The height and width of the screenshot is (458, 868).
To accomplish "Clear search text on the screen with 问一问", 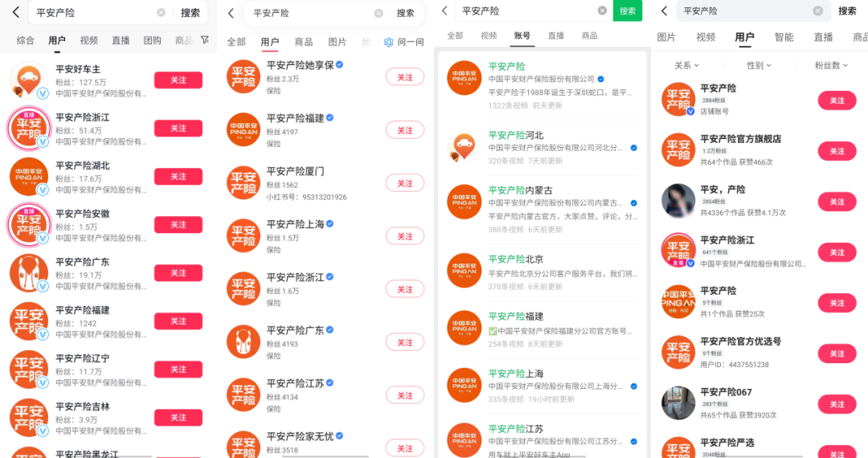I will pyautogui.click(x=379, y=14).
